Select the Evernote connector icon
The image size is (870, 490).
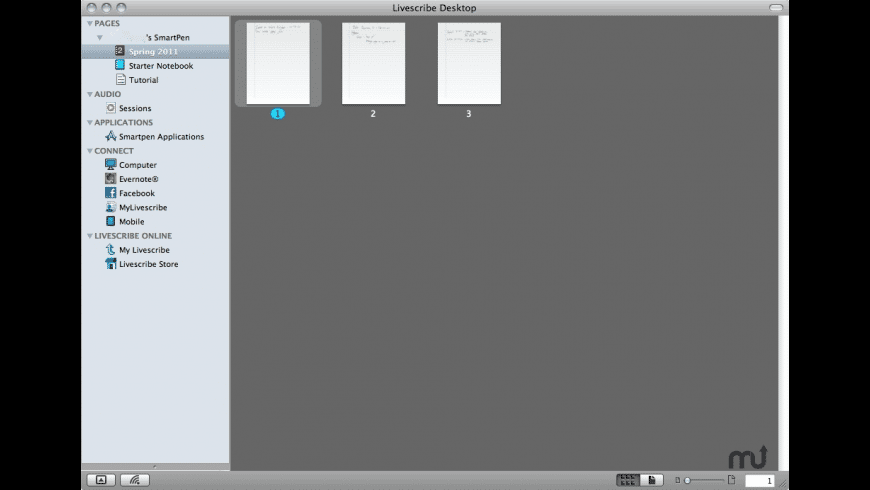[x=110, y=179]
